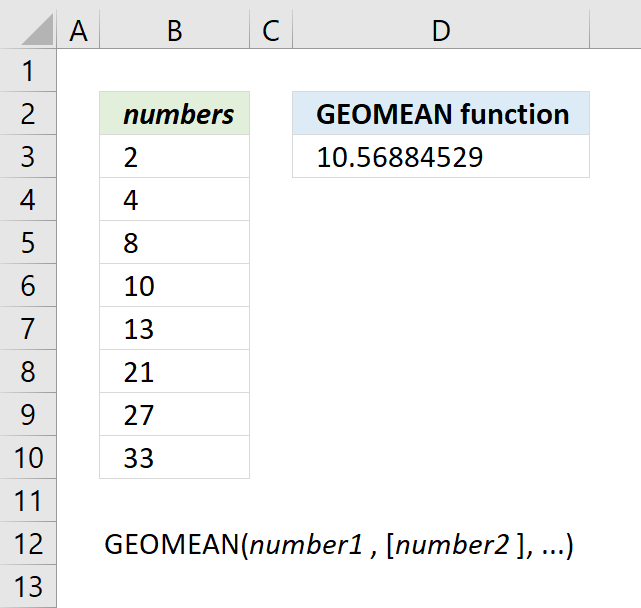Click the 'GEOMEAN function' header cell
The image size is (641, 608).
tap(441, 113)
